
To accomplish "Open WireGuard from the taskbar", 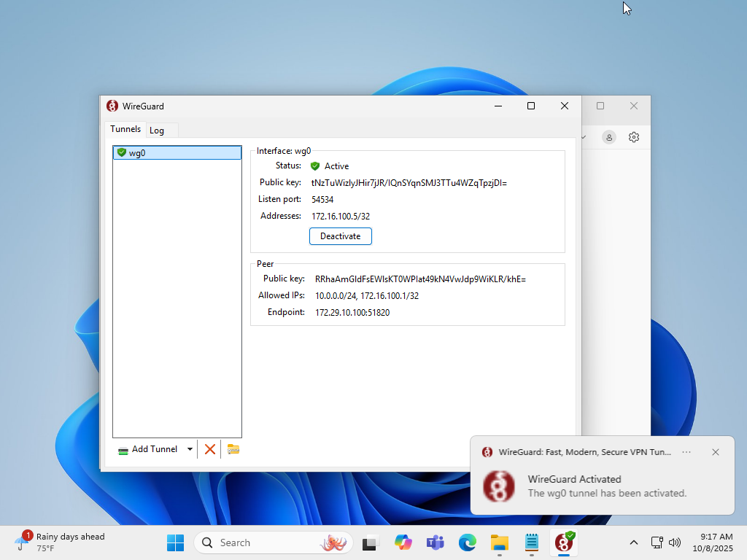I will (x=564, y=542).
